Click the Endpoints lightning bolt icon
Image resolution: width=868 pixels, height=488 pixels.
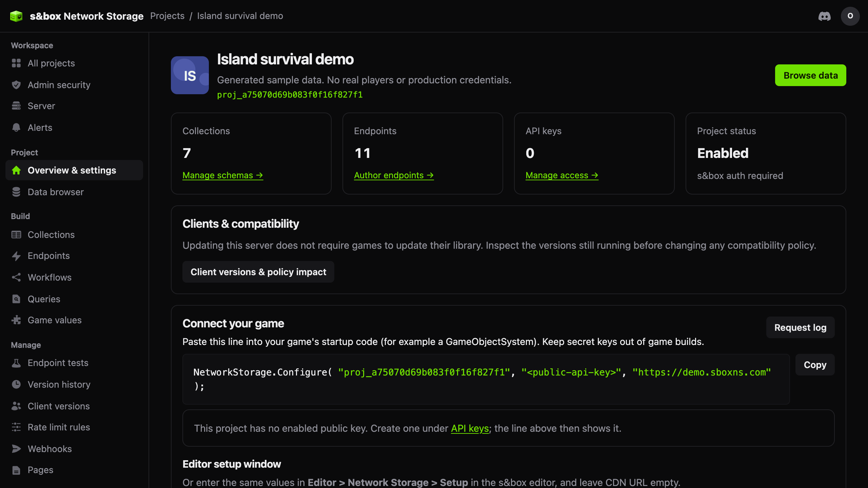click(x=16, y=256)
